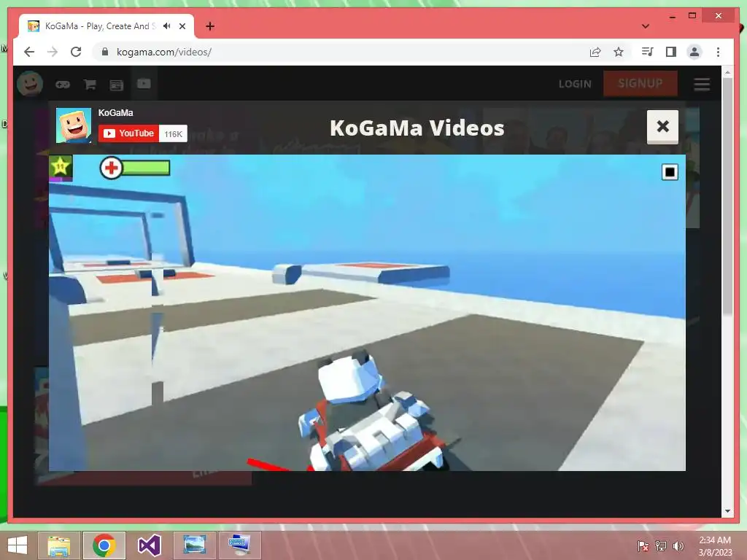This screenshot has height=560, width=747.
Task: Click the SIGNUP button
Action: [640, 83]
